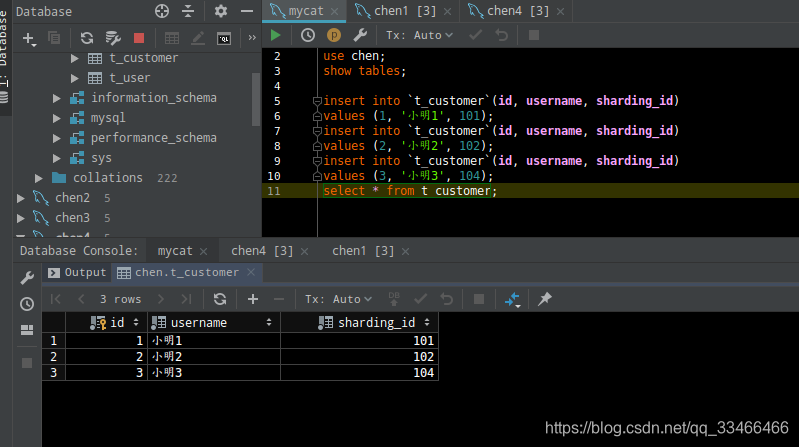Image resolution: width=799 pixels, height=447 pixels.
Task: Delete selected row with minus icon
Action: 279,299
